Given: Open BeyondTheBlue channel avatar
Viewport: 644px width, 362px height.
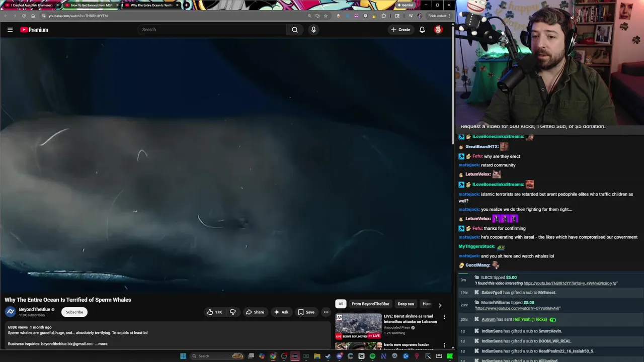Looking at the screenshot, I should click(x=10, y=312).
